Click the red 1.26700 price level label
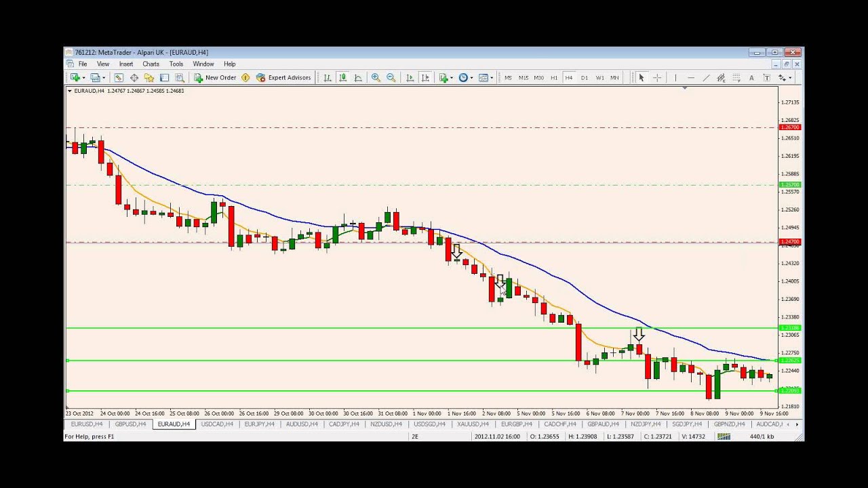 coord(790,127)
